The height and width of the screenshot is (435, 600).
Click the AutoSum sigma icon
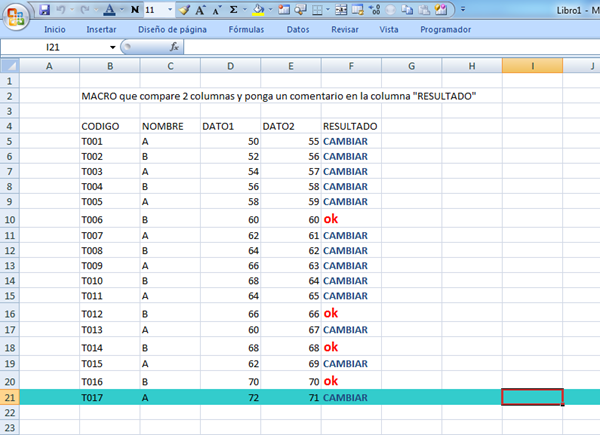(234, 9)
